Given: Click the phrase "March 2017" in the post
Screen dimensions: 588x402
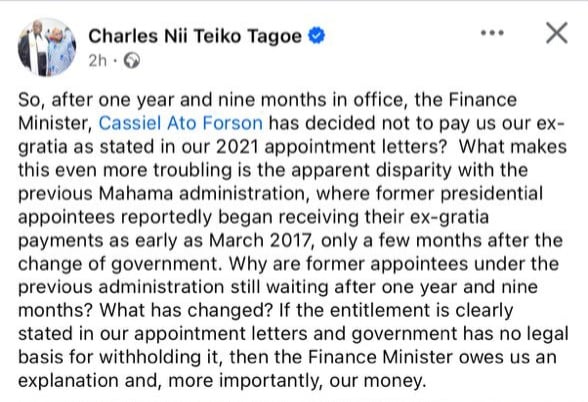Looking at the screenshot, I should coord(260,240).
